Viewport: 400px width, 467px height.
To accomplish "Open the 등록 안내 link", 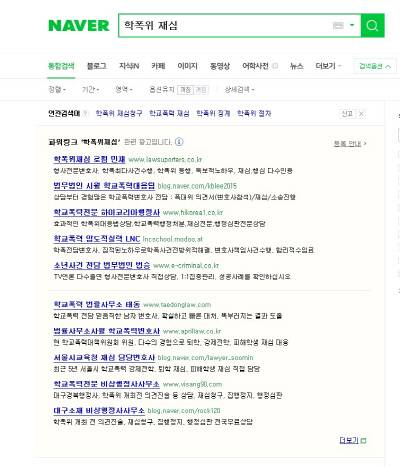I will (350, 143).
